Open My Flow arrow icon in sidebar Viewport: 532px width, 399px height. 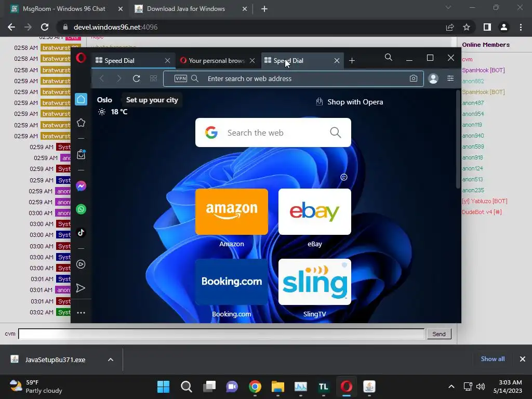point(81,288)
